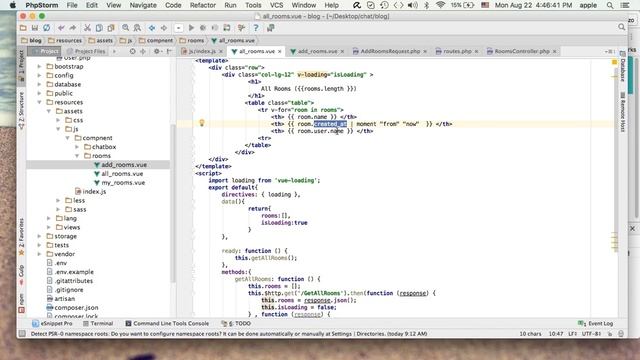
Task: Click the Save All toolbar icon
Action: (x=35, y=28)
